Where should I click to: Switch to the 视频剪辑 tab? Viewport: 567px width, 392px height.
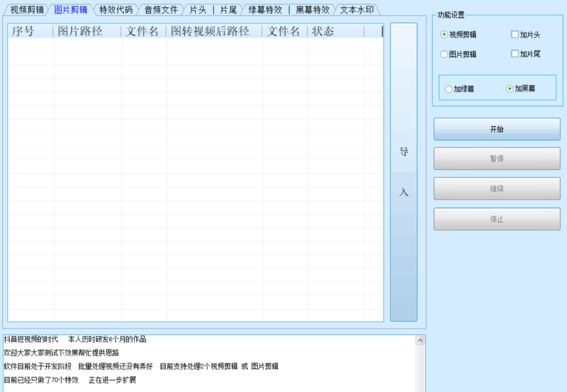click(27, 9)
